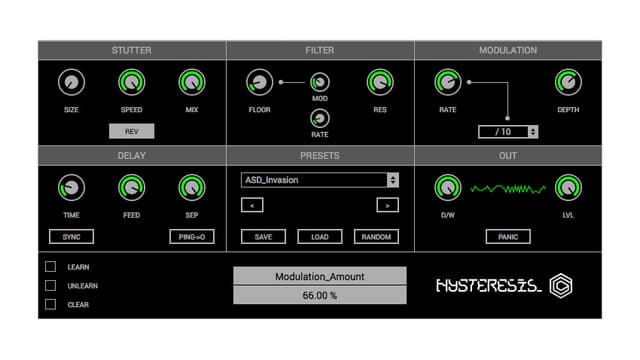Click the small Filter RATE knob
The width and height of the screenshot is (640, 360).
point(320,119)
